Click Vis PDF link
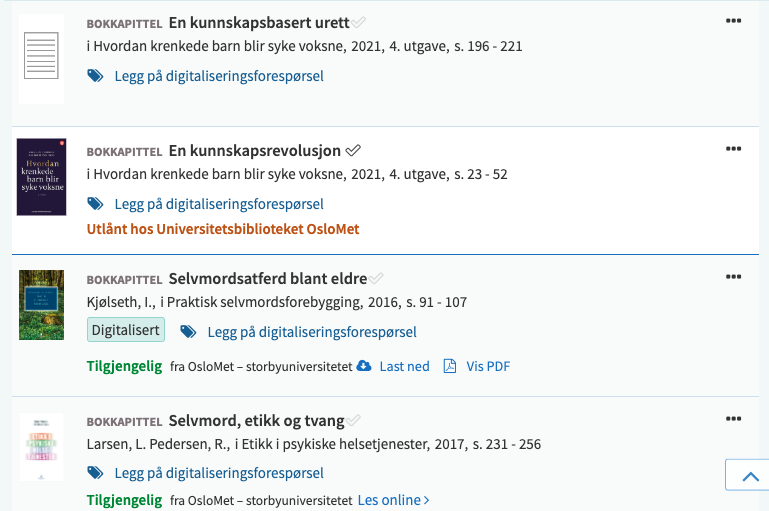Image resolution: width=769 pixels, height=511 pixels. (488, 366)
